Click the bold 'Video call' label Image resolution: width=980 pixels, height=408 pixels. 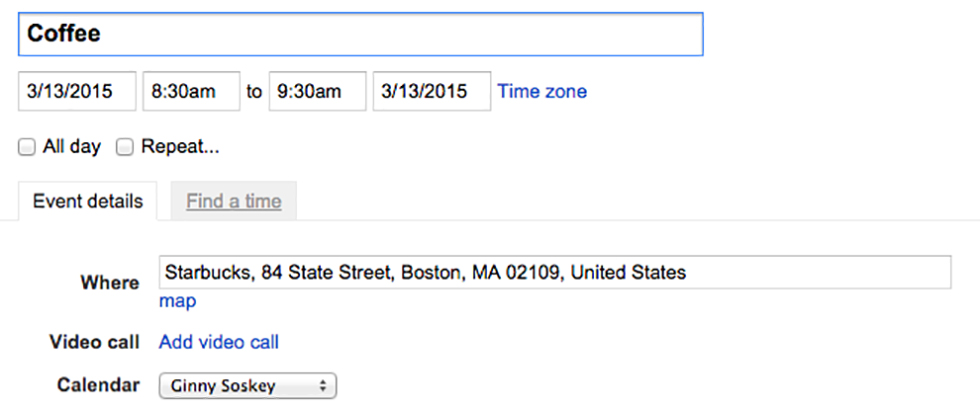coord(95,342)
